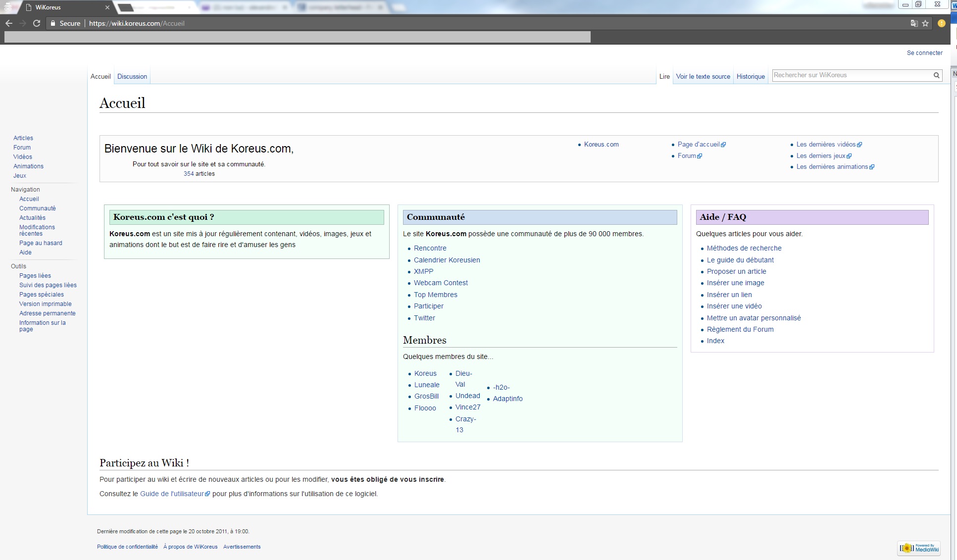The width and height of the screenshot is (957, 560).
Task: Open Méthodes de recherche help article
Action: [744, 248]
